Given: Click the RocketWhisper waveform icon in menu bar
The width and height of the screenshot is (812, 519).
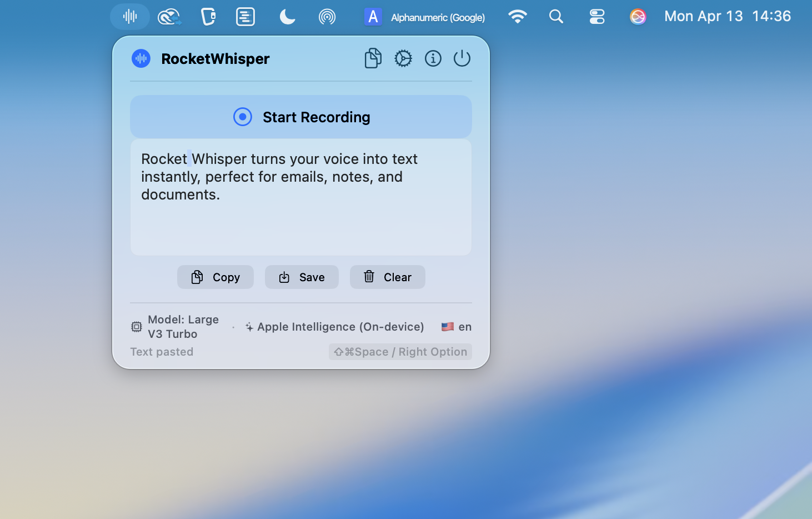Looking at the screenshot, I should click(130, 17).
